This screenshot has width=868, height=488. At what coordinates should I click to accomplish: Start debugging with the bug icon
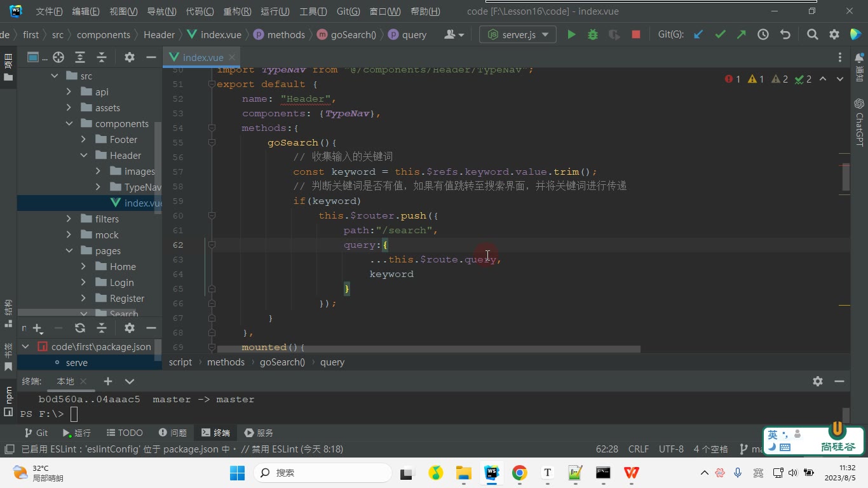[x=593, y=35]
